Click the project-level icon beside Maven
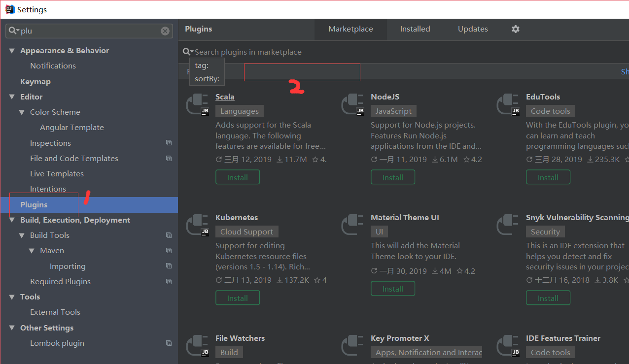This screenshot has width=629, height=364. click(x=169, y=250)
